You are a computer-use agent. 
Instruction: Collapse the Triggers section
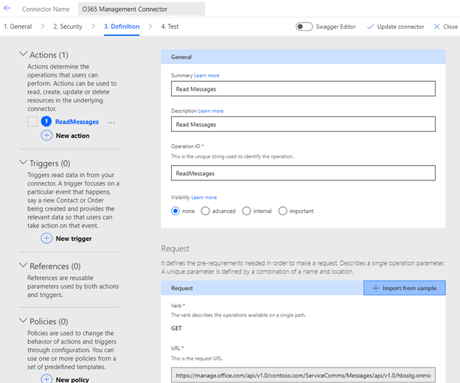click(x=23, y=162)
